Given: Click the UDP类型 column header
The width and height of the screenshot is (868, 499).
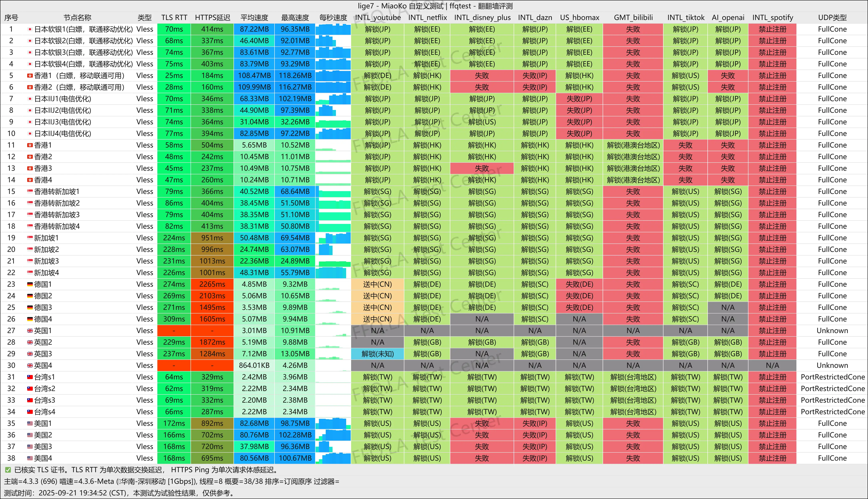Looking at the screenshot, I should pos(832,17).
